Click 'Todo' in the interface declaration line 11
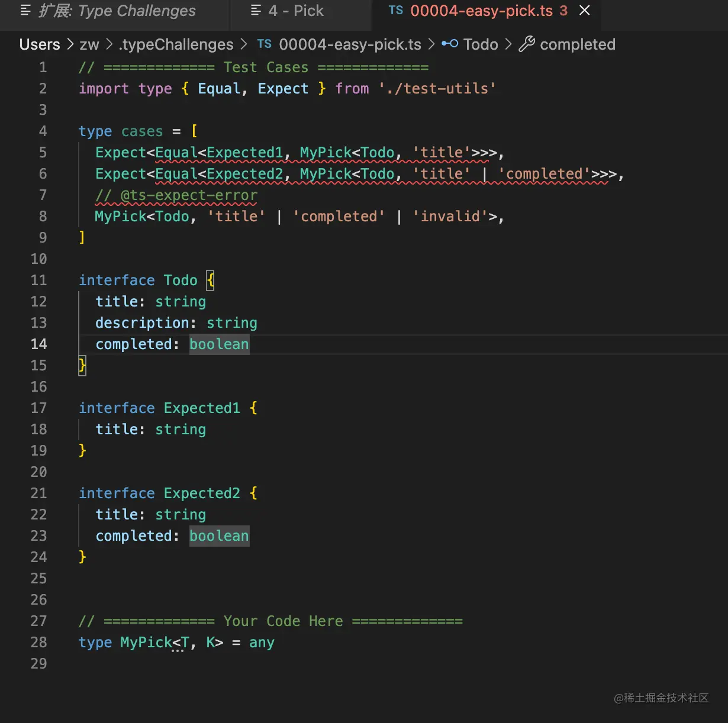Image resolution: width=728 pixels, height=723 pixels. [x=181, y=280]
